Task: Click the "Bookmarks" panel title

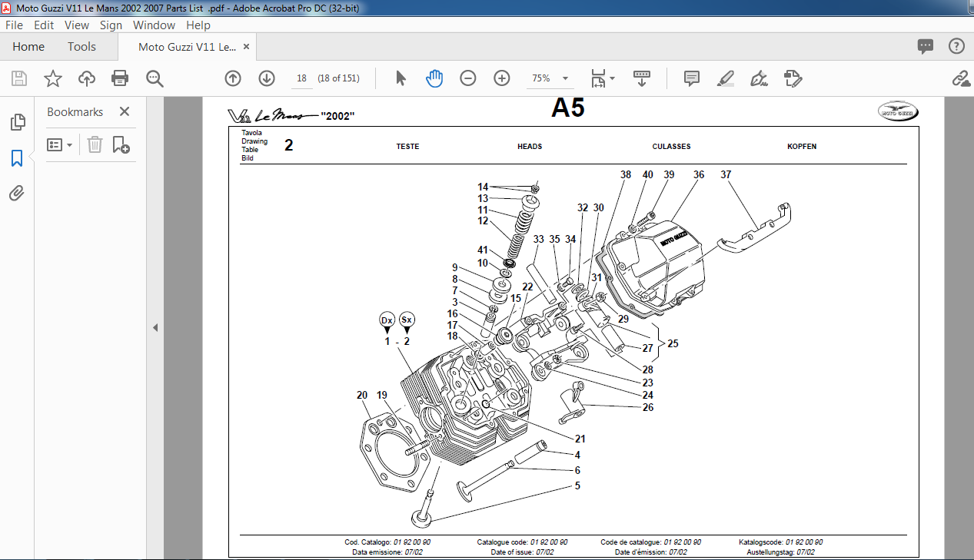Action: click(x=75, y=111)
